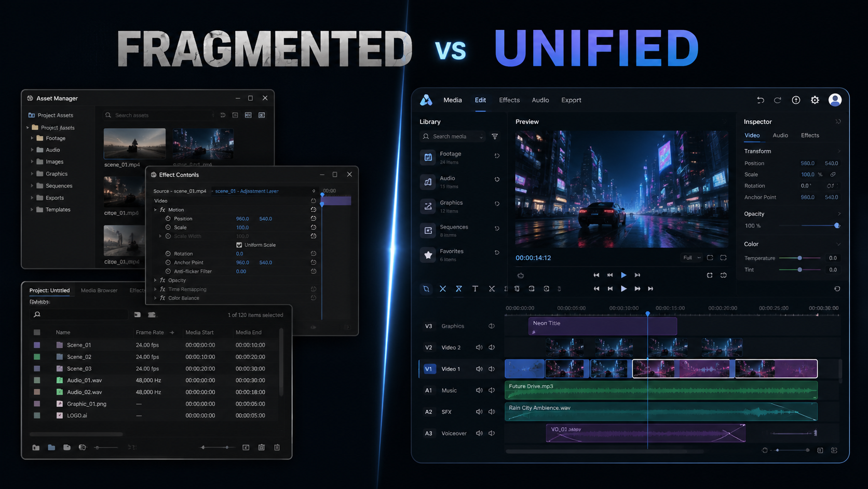Viewport: 868px width, 489px height.
Task: Toggle the Uniform Scale checkbox
Action: coord(239,245)
